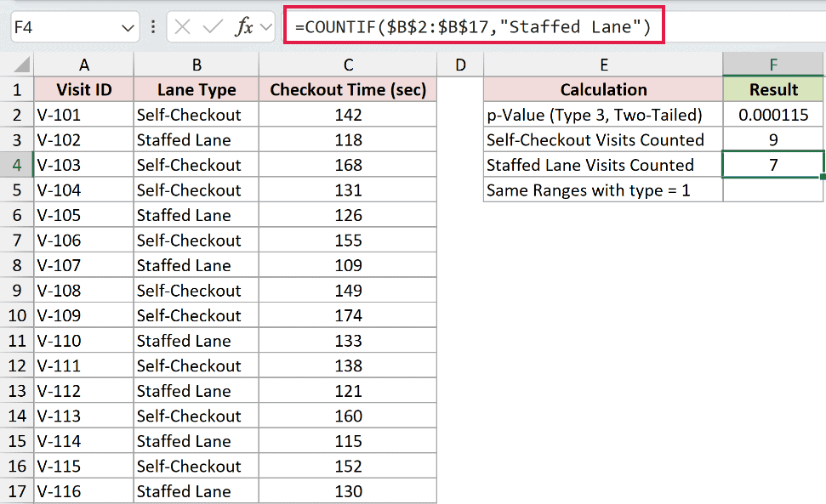
Task: Select cell containing V-110
Action: pyautogui.click(x=83, y=340)
